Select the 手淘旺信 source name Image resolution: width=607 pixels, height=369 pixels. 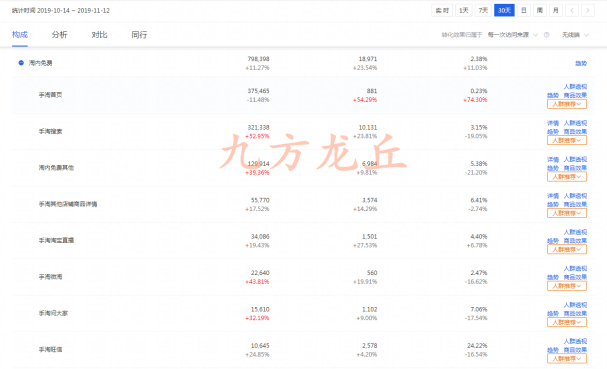click(50, 350)
